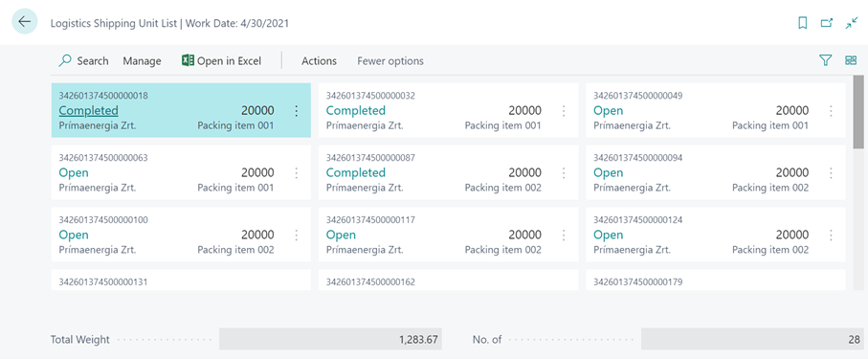Open more options for unit 342601374500000063
Image resolution: width=868 pixels, height=359 pixels.
296,173
